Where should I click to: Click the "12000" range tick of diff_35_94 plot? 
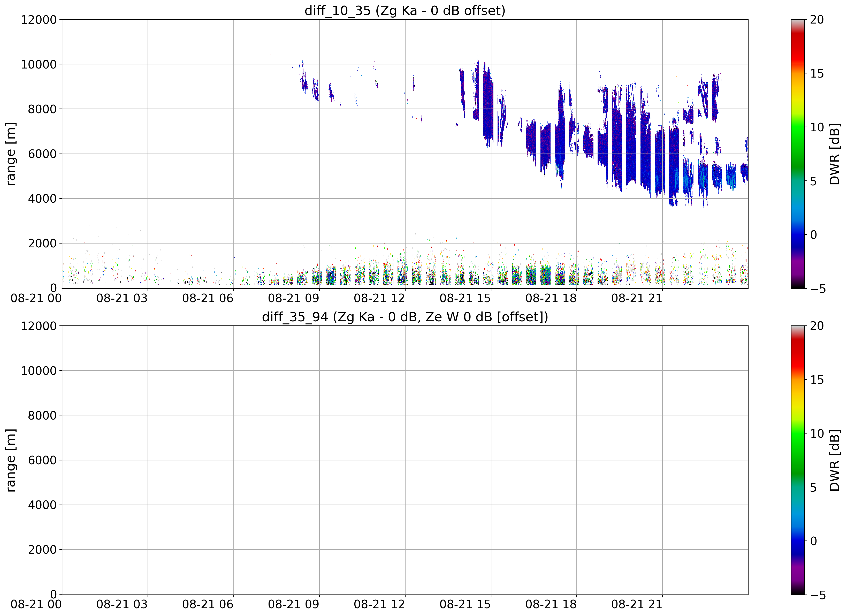click(x=39, y=326)
